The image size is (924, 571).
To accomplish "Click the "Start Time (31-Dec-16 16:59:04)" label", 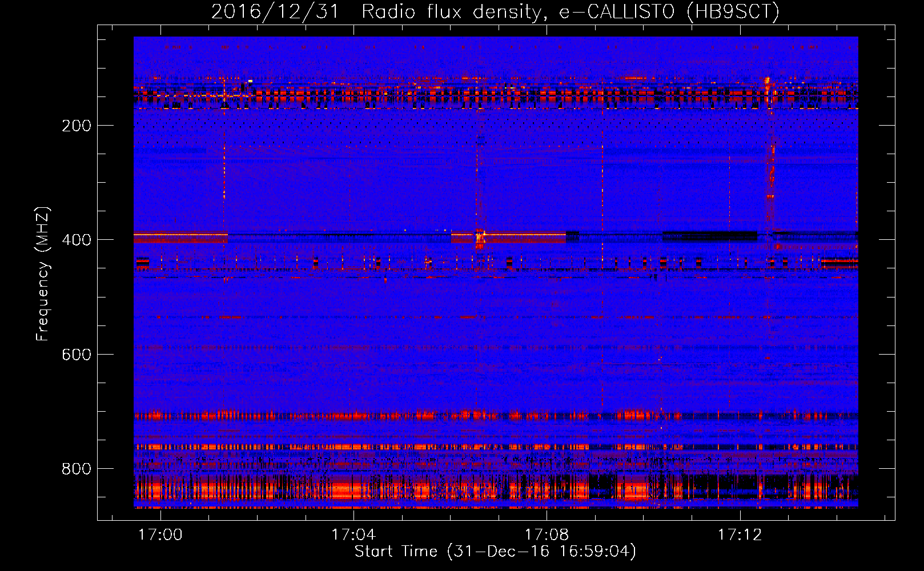I will 495,552.
